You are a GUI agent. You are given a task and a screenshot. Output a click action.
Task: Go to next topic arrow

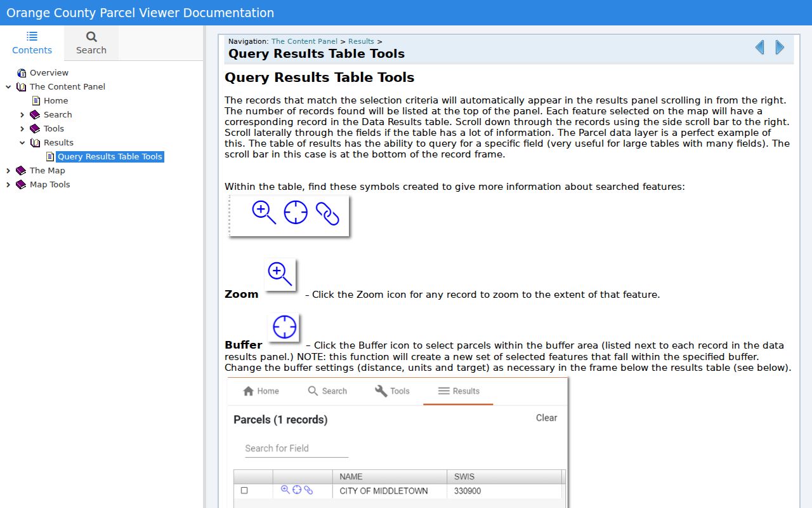tap(780, 47)
